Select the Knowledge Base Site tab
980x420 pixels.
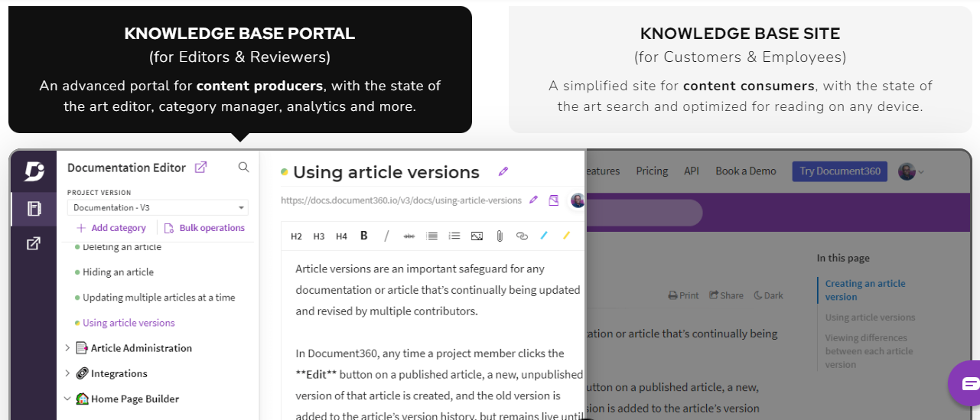(741, 70)
